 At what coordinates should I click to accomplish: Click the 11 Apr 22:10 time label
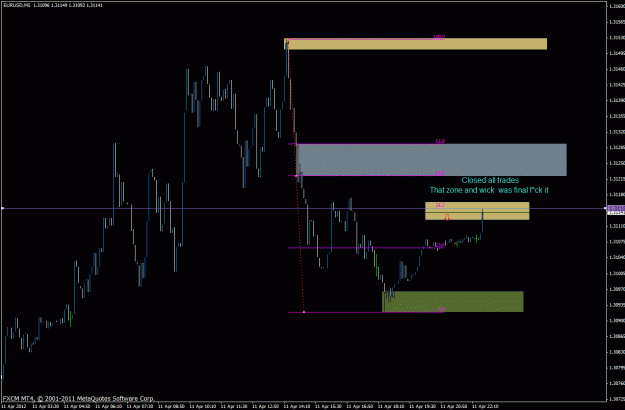[485, 406]
